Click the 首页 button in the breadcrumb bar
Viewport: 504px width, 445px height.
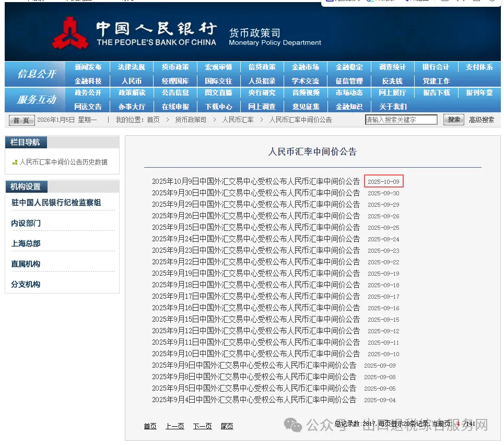[x=21, y=120]
